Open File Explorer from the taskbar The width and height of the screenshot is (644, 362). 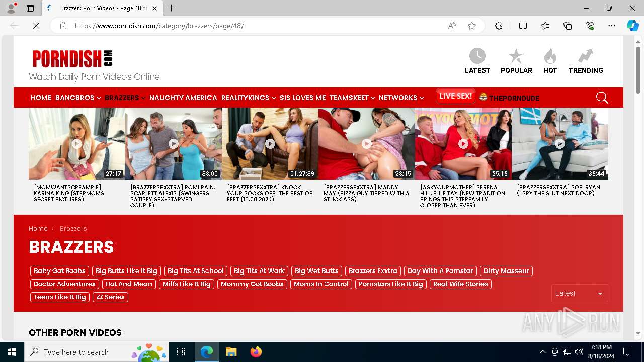click(231, 352)
